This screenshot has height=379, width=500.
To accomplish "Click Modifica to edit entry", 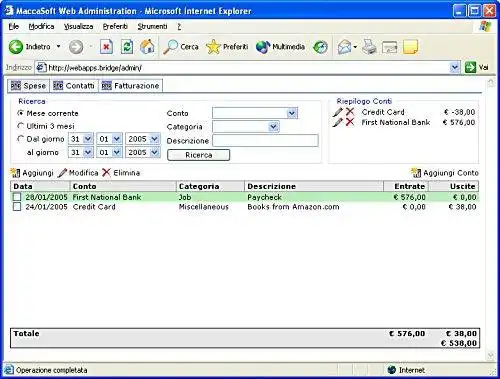I will pos(78,173).
